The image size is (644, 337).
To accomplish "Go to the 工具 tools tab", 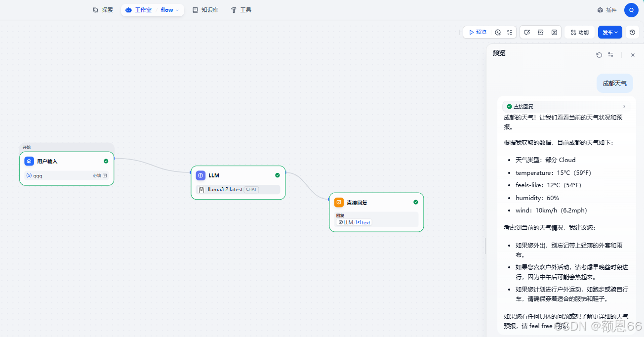I will coord(241,10).
